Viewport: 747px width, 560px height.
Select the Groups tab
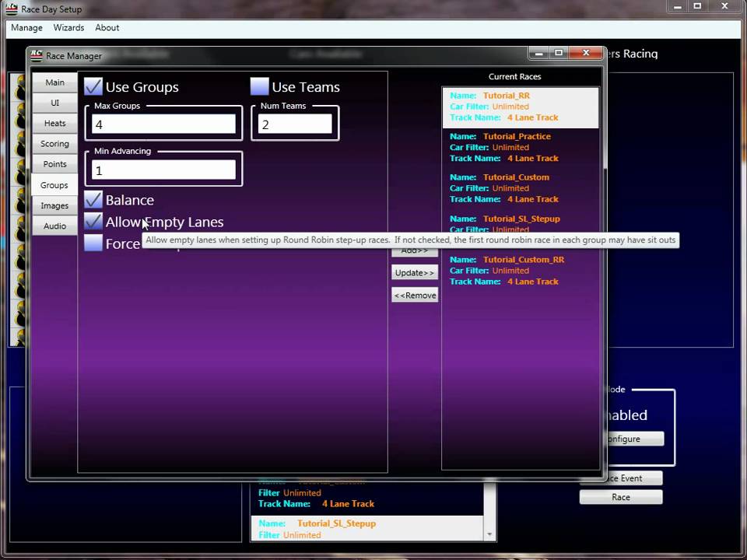(54, 185)
